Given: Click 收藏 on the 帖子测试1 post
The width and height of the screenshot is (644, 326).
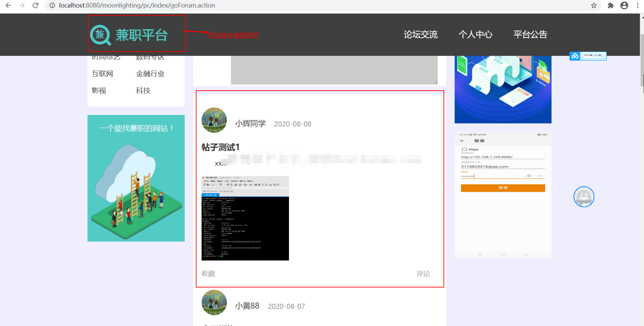Looking at the screenshot, I should 208,274.
